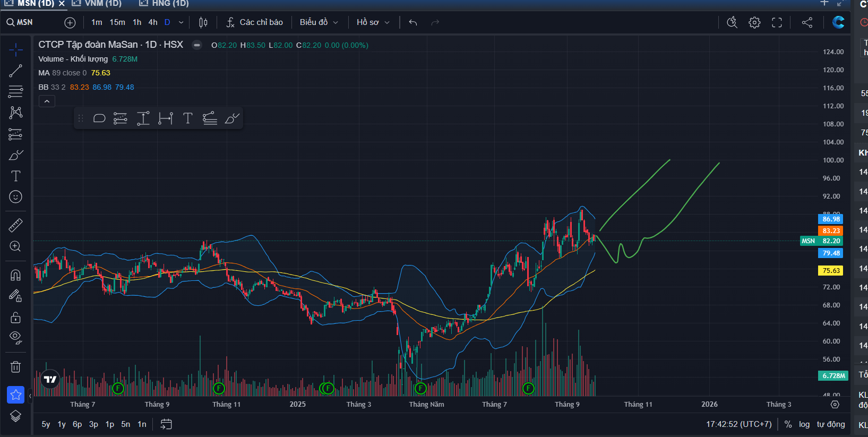Expand the timeframe interval dropdown arrow
The width and height of the screenshot is (868, 437).
(x=181, y=22)
